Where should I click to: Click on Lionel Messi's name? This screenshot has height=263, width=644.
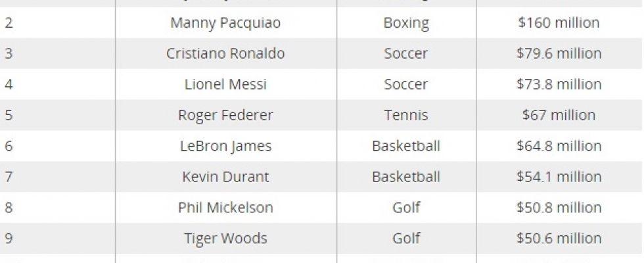(x=225, y=85)
